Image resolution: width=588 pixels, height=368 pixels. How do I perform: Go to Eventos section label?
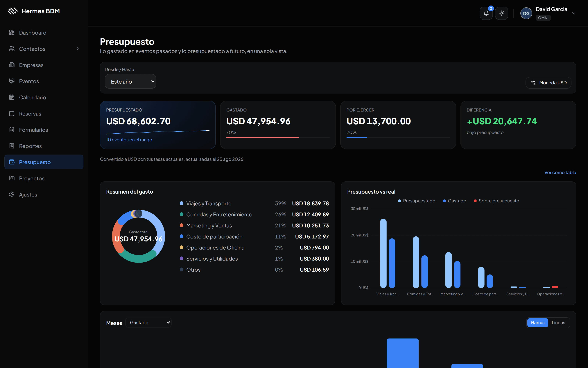tap(29, 81)
